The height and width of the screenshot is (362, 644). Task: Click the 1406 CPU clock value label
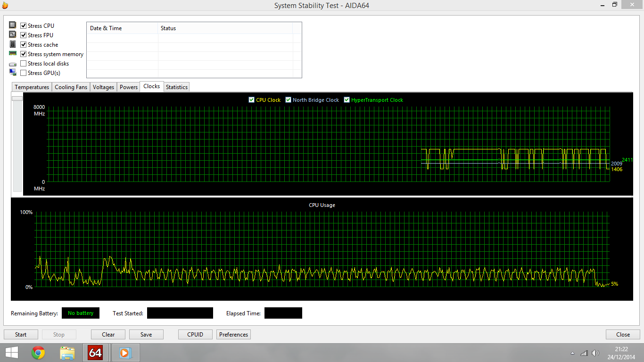(617, 169)
